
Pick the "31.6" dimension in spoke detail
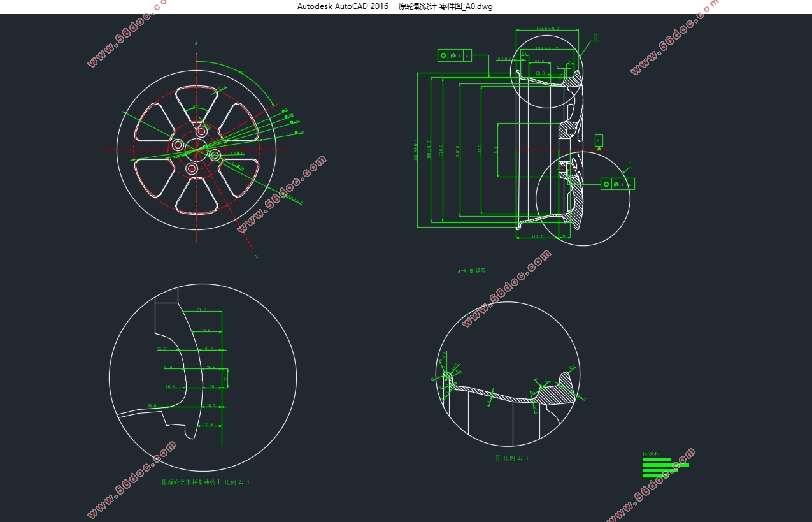209,424
